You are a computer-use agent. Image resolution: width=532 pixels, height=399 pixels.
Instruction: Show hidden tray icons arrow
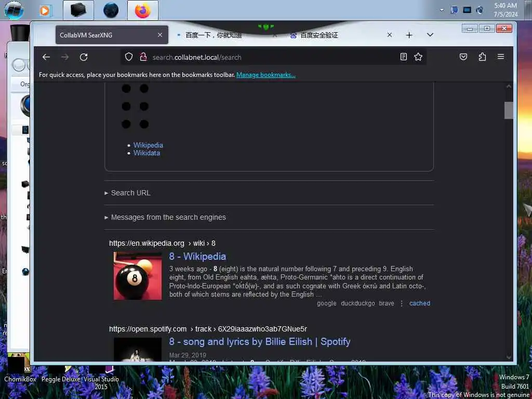(442, 10)
